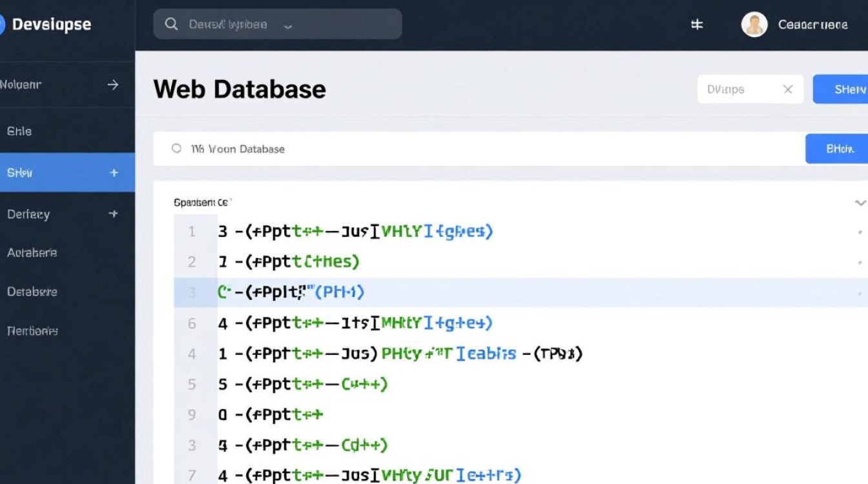Viewport: 868px width, 484px height.
Task: Open the user avatar profile
Action: click(754, 25)
